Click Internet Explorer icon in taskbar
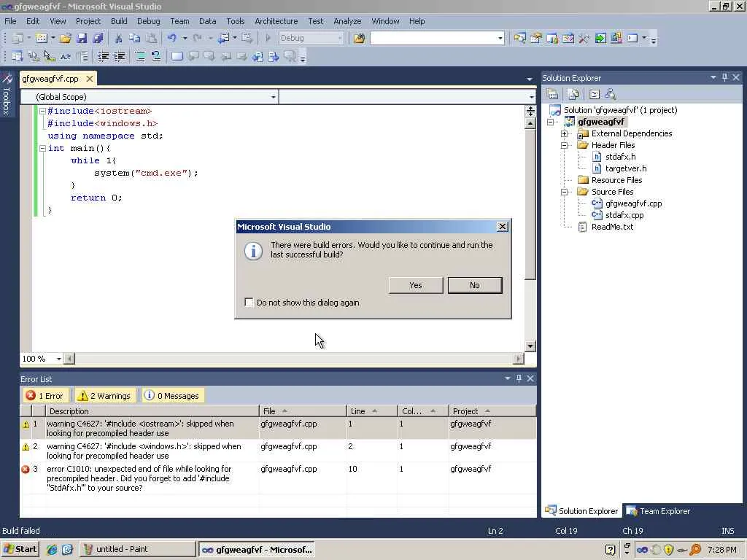This screenshot has width=747, height=560. 52,550
